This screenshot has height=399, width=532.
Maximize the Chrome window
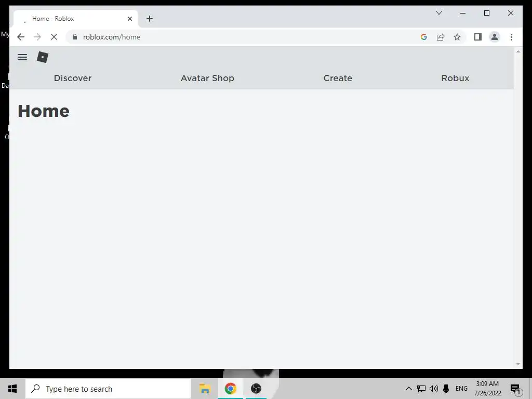(x=486, y=13)
